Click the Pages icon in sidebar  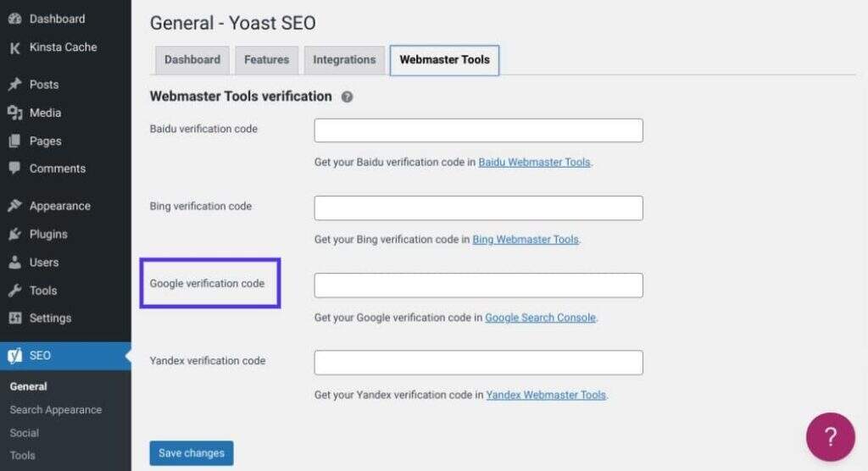(14, 141)
